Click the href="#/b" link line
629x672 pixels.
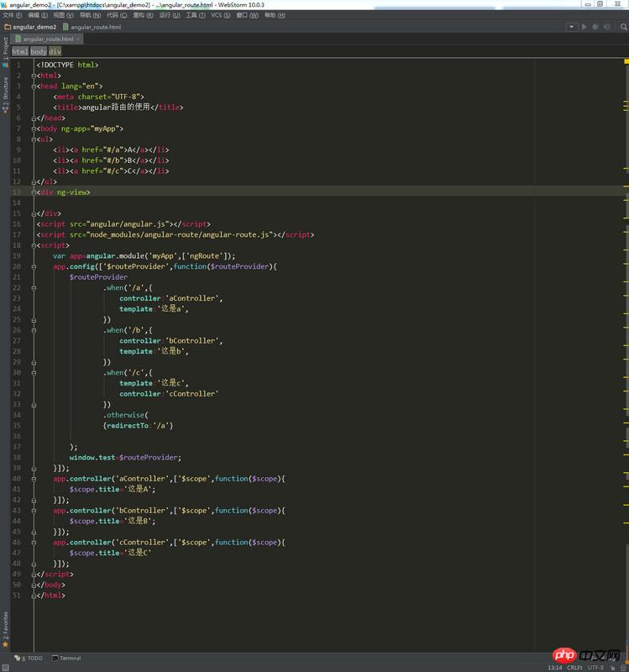pos(112,160)
